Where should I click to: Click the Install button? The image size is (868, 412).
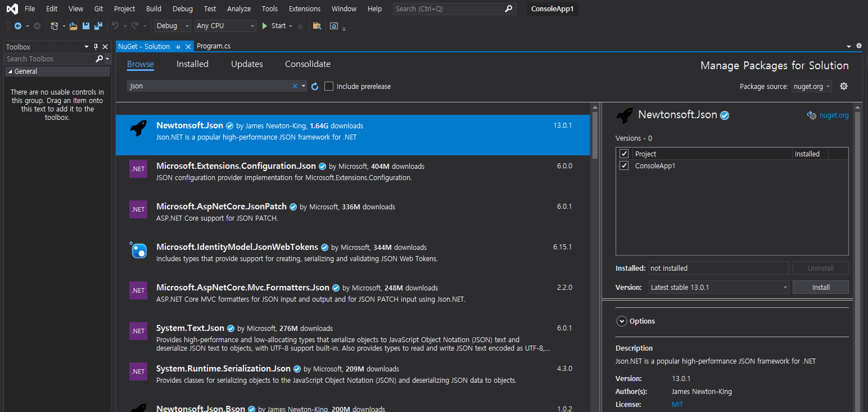pos(821,287)
